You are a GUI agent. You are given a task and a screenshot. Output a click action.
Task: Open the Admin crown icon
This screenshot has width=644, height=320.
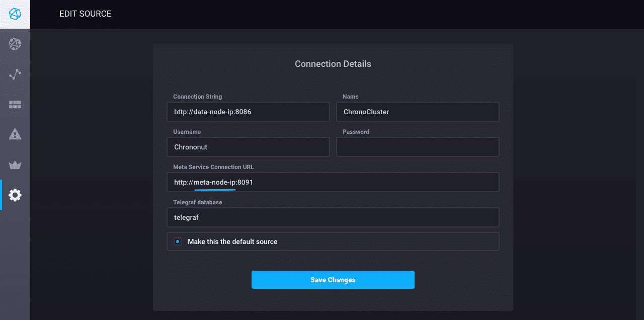(15, 165)
